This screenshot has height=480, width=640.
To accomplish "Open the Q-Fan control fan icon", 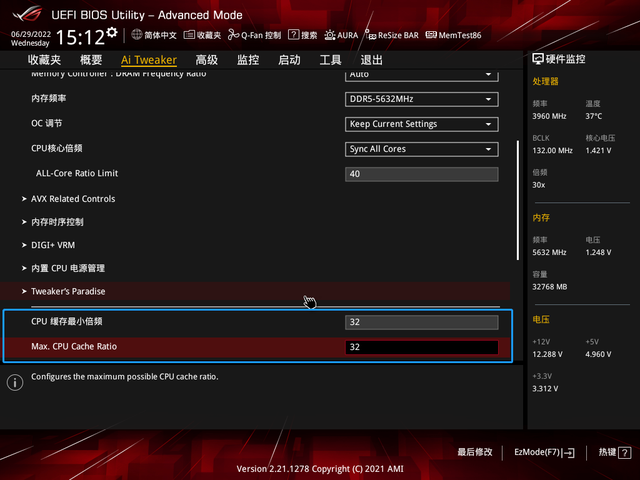I will pos(233,35).
